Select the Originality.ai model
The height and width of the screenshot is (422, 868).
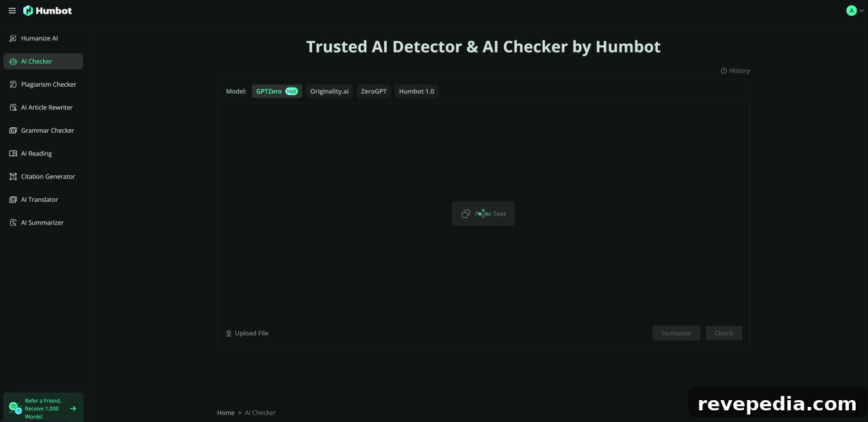[329, 91]
